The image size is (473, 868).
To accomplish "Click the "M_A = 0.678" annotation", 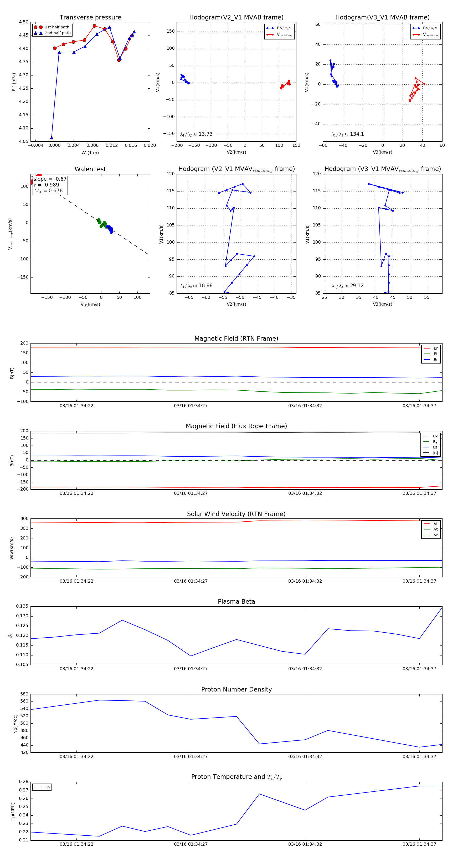I will point(48,191).
